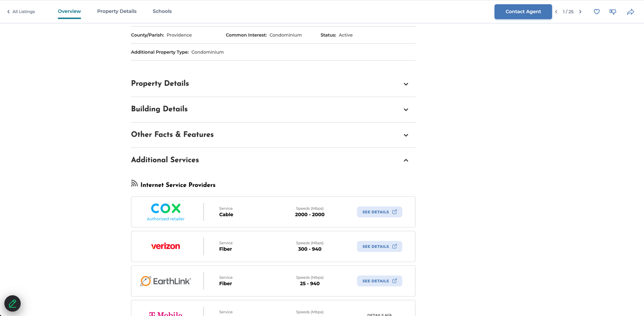See details for Verizon fiber service
Viewport: 644px width, 316px height.
(379, 246)
